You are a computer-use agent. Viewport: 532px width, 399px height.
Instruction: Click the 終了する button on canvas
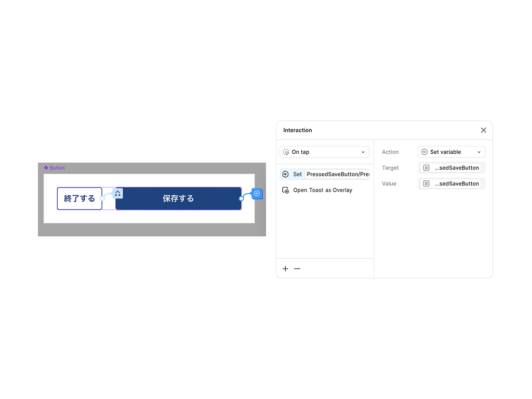pos(79,198)
